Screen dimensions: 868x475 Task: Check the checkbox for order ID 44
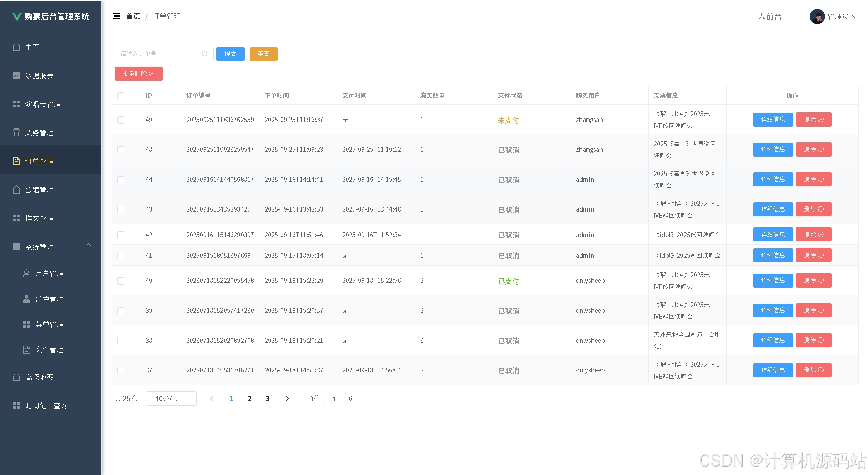(x=121, y=180)
